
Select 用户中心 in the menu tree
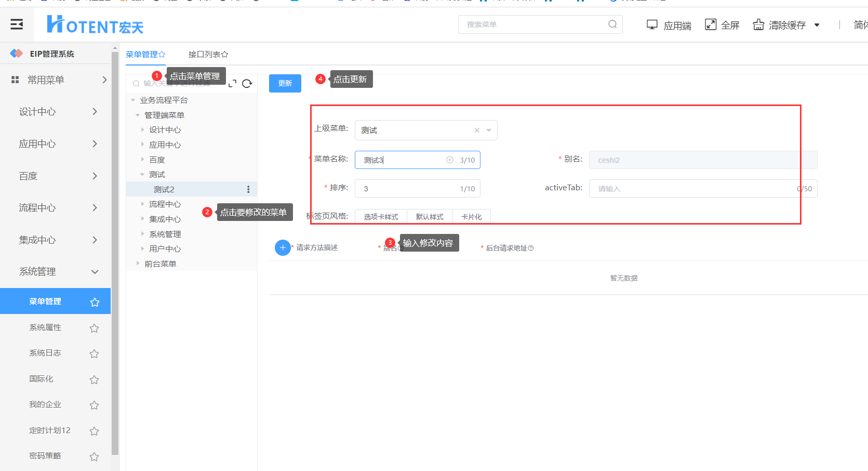pos(165,249)
